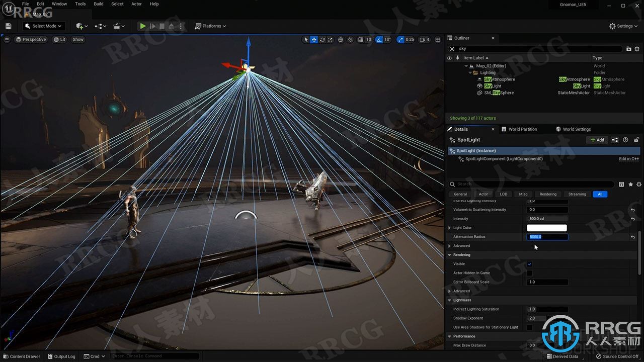Click the white Light Color swatch
The width and height of the screenshot is (644, 362).
[547, 228]
